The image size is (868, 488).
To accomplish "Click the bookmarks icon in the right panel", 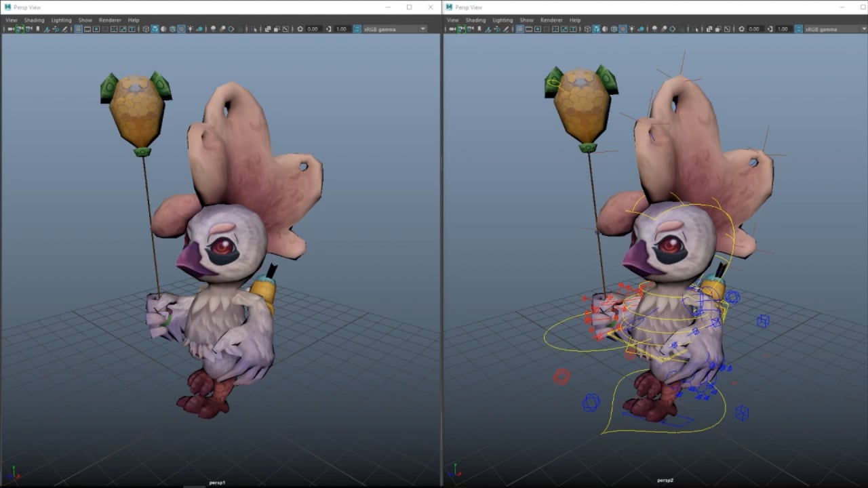I will (x=479, y=29).
